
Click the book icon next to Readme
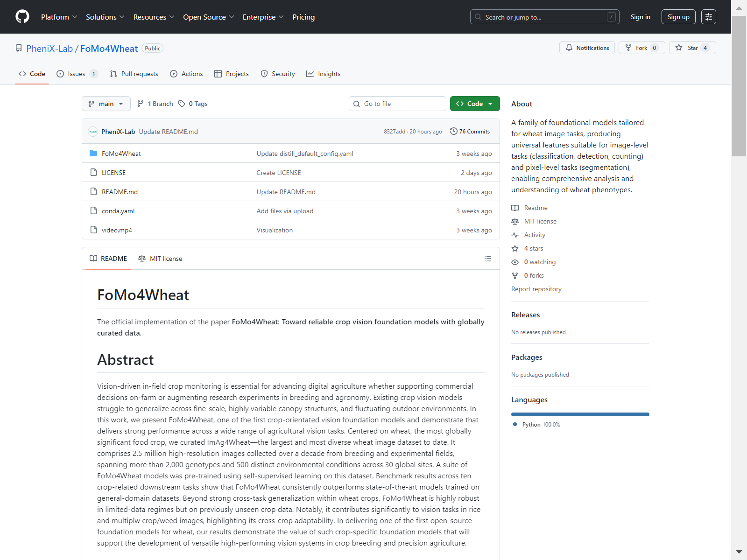click(x=515, y=208)
